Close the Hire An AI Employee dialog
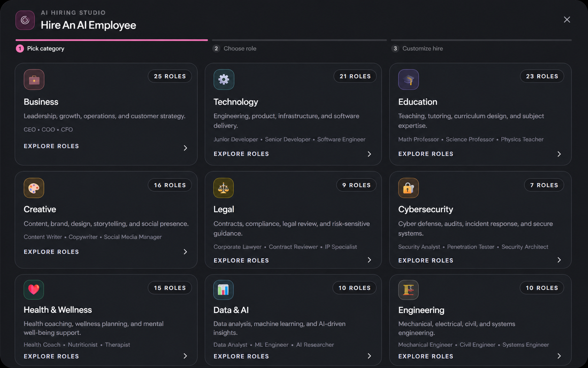 coord(567,20)
